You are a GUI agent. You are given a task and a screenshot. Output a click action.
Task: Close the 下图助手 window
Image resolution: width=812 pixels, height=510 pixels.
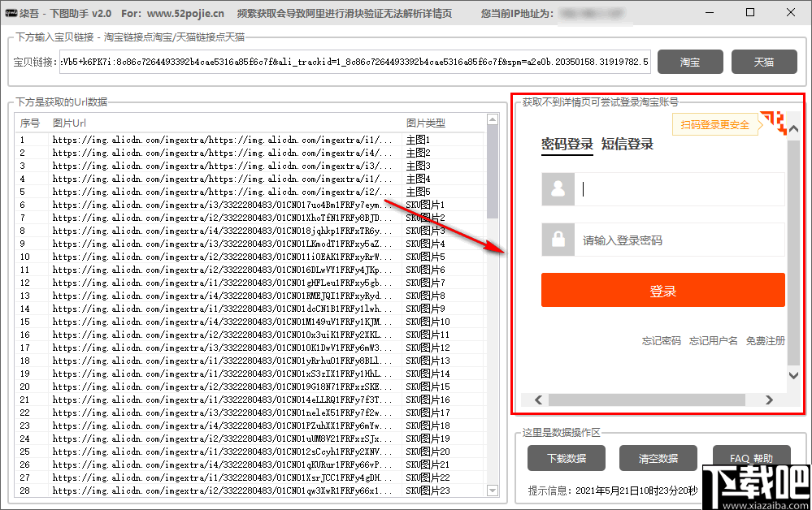791,12
